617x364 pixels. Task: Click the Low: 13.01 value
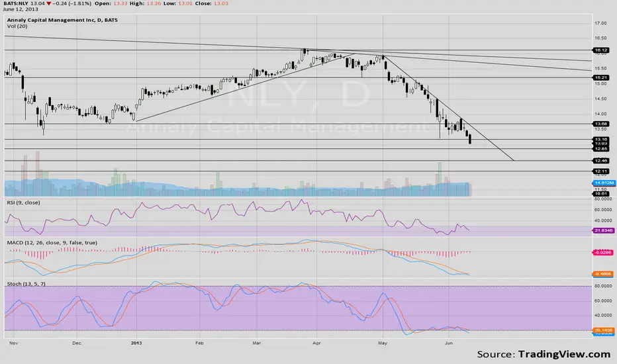(178, 3)
